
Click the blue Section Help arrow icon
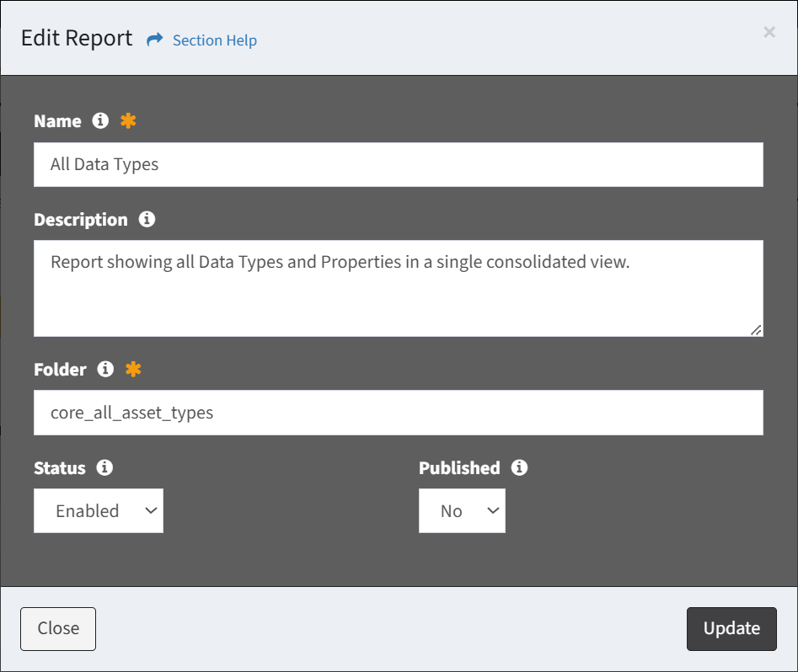click(155, 40)
